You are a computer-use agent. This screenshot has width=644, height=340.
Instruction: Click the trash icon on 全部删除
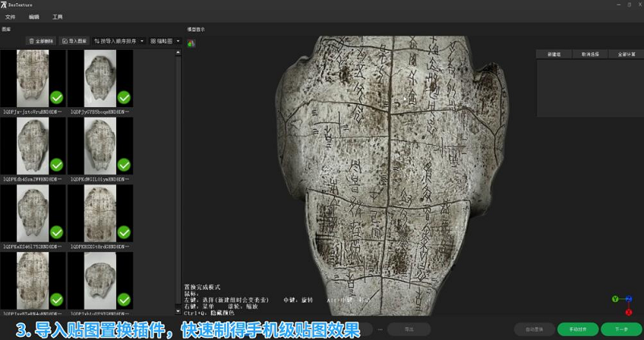pos(31,40)
